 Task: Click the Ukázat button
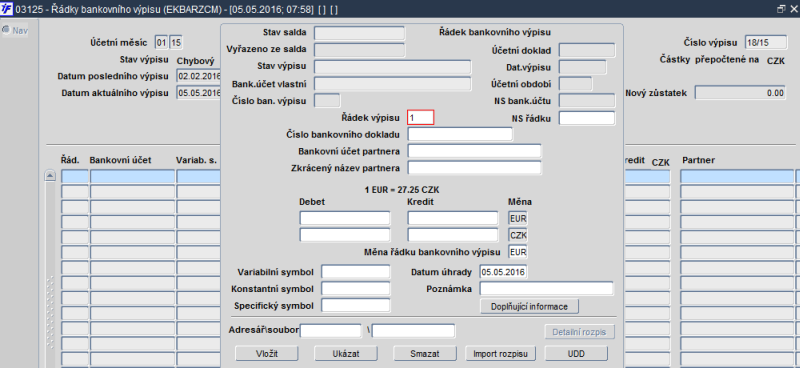[x=345, y=353]
